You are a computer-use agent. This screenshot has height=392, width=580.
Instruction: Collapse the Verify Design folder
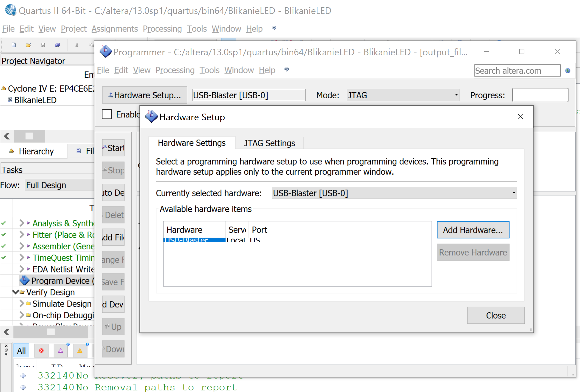click(x=15, y=292)
